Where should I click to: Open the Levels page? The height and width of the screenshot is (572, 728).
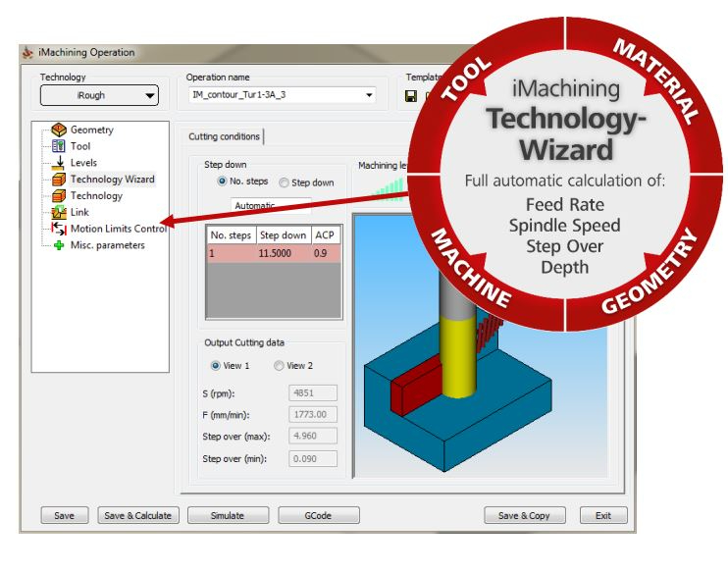[x=83, y=163]
